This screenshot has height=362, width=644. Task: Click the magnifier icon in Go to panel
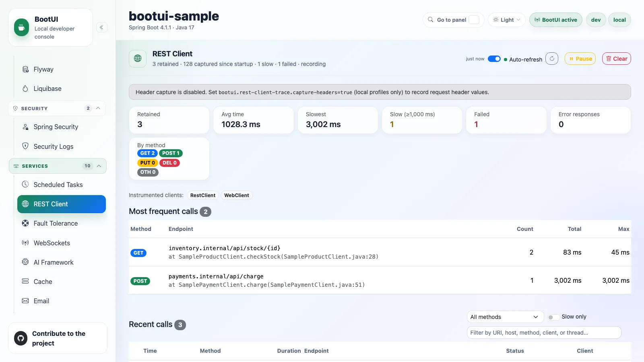click(x=431, y=20)
